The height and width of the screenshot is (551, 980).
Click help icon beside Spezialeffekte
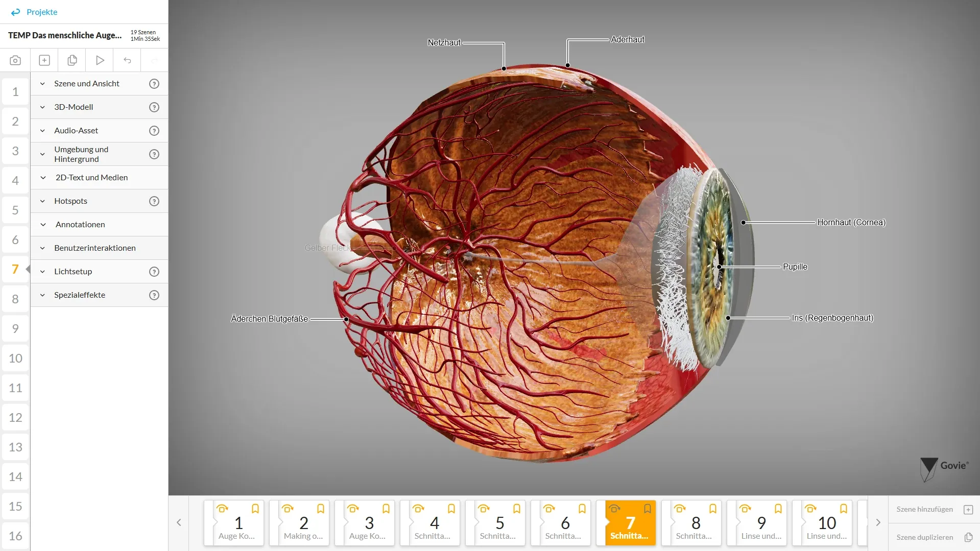pos(154,295)
